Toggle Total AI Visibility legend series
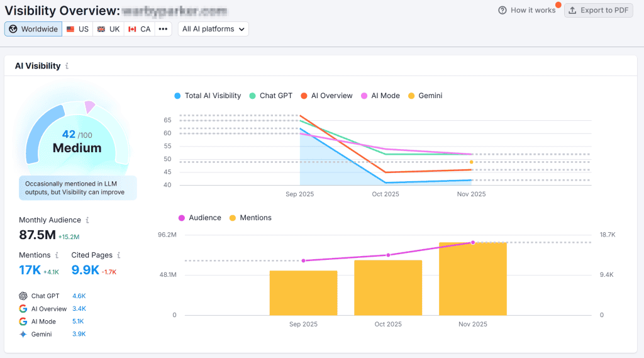Screen dimensions: 644x358 [208, 96]
